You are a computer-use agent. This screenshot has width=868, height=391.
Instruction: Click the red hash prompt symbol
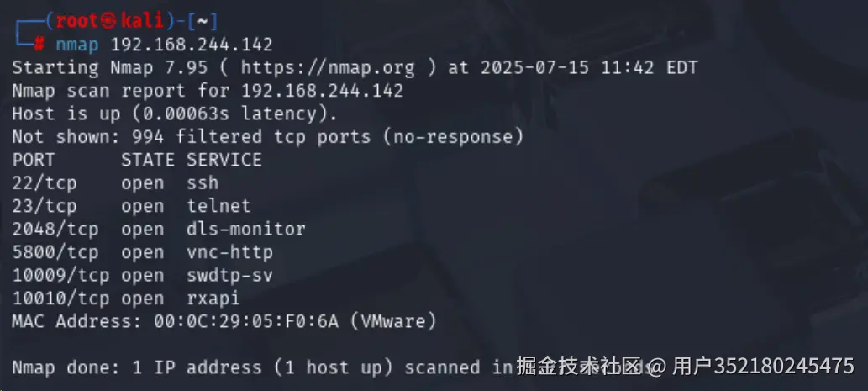pyautogui.click(x=39, y=44)
